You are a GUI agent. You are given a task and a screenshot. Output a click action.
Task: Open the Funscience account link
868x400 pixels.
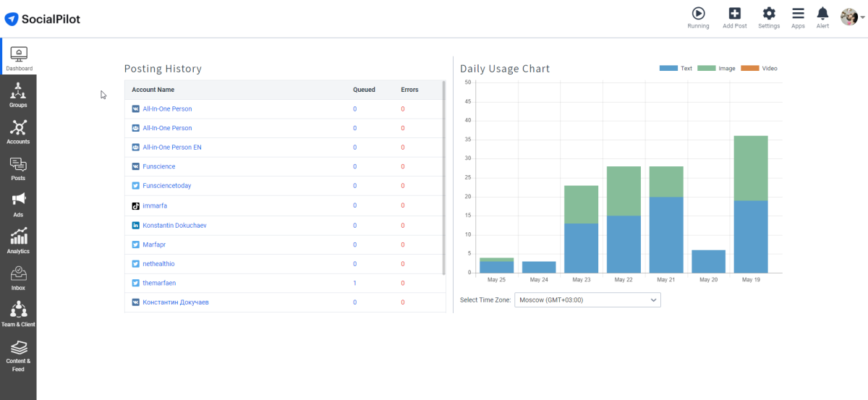click(159, 166)
